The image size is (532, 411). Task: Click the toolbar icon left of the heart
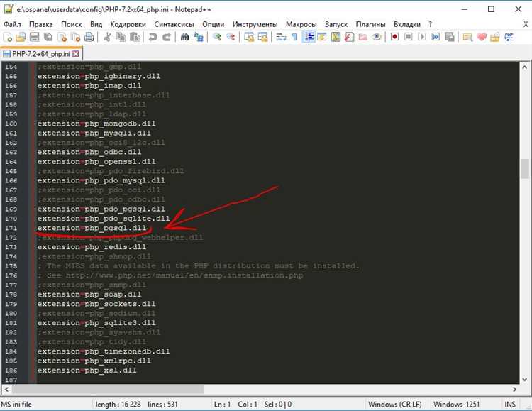467,37
